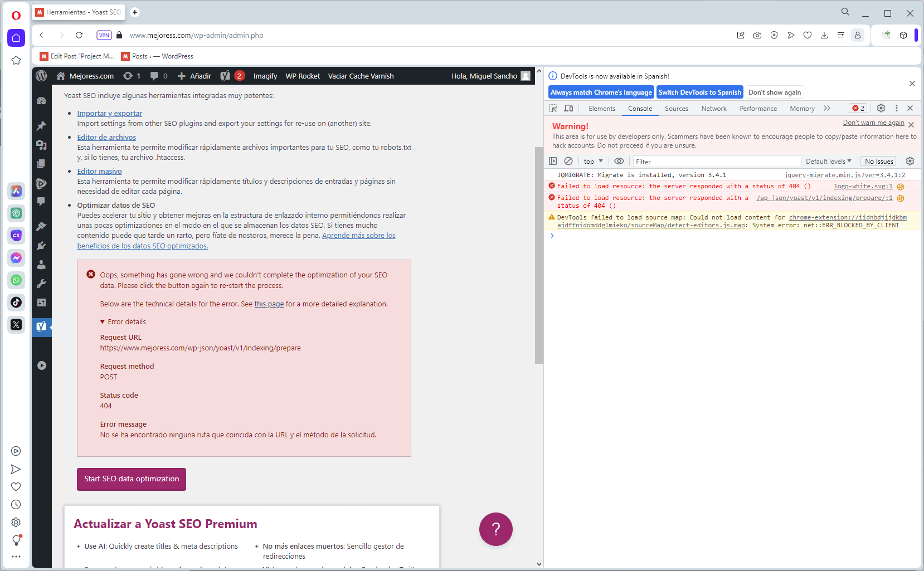Click Don't warn me again link
Image resolution: width=924 pixels, height=571 pixels.
[873, 123]
